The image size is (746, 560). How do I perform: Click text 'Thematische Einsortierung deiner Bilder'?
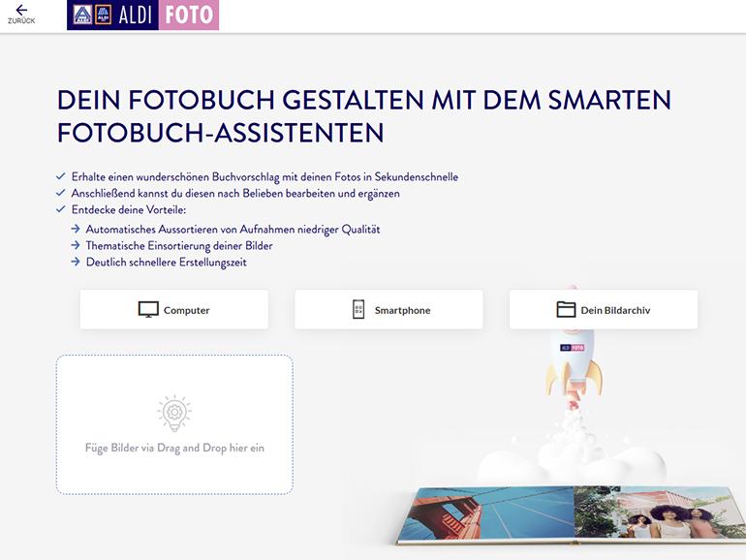click(179, 246)
